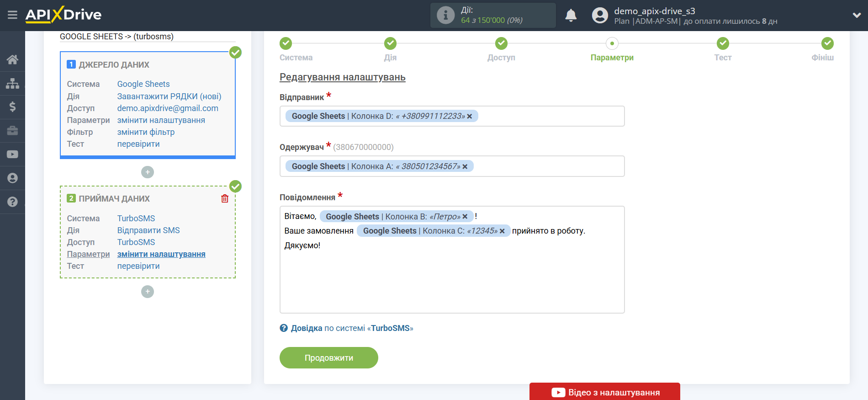
Task: Click the ПРИЙМАЧ ДАНИХ block header
Action: point(114,199)
